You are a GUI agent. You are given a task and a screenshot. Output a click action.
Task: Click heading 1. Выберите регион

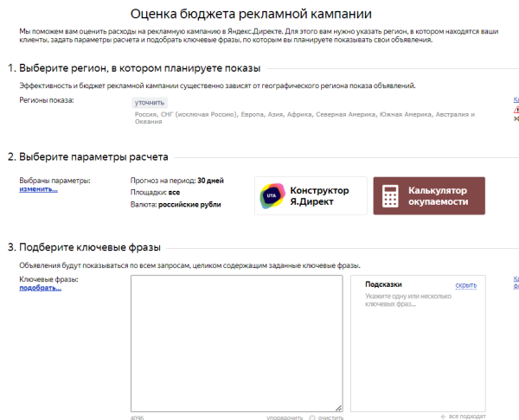134,68
